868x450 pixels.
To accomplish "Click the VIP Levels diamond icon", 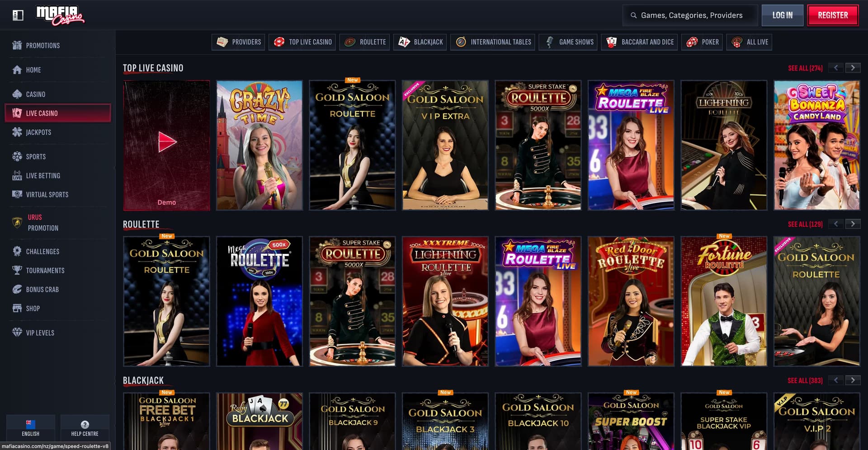I will pos(17,333).
